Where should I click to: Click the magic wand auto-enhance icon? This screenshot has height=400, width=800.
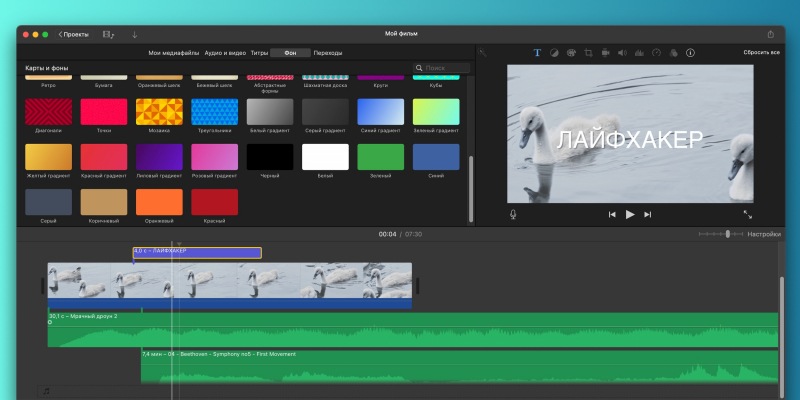pos(483,53)
